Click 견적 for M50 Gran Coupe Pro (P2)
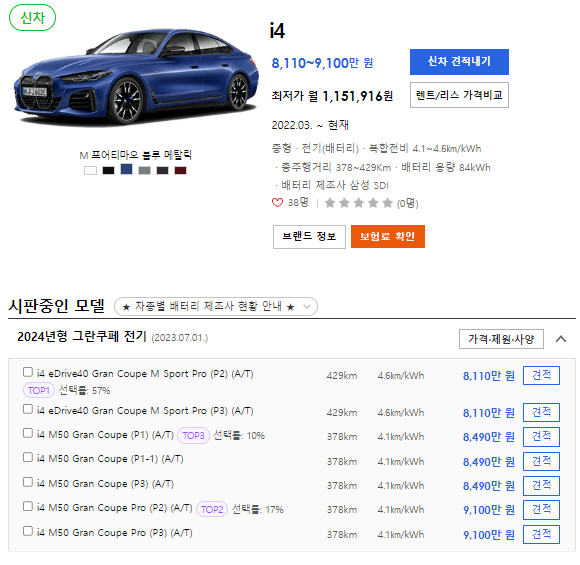The image size is (580, 565). coord(541,510)
